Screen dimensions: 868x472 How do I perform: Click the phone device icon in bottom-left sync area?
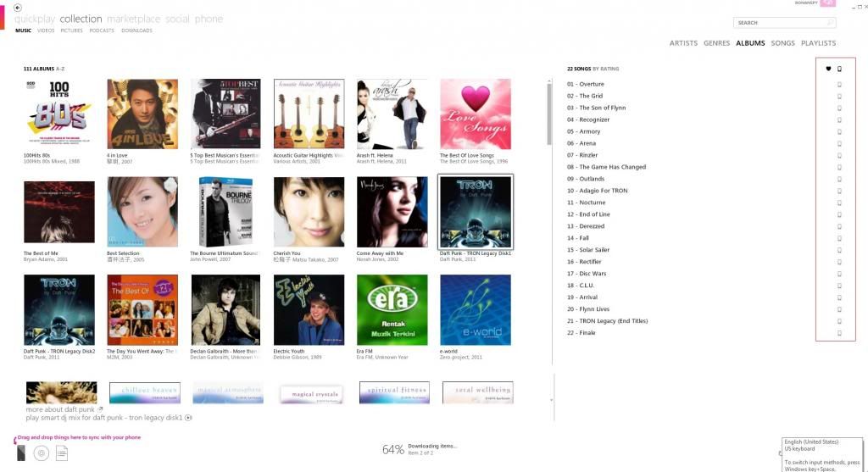pos(21,453)
